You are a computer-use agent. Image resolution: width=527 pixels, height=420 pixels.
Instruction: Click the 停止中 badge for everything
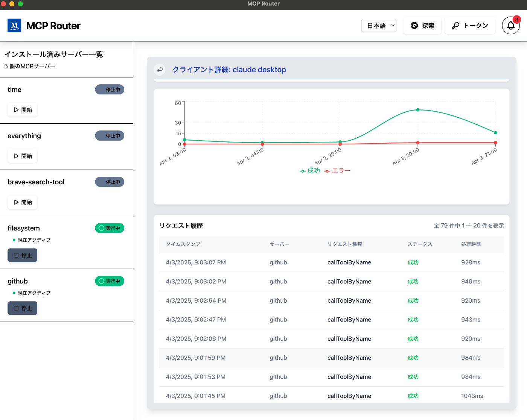click(110, 136)
